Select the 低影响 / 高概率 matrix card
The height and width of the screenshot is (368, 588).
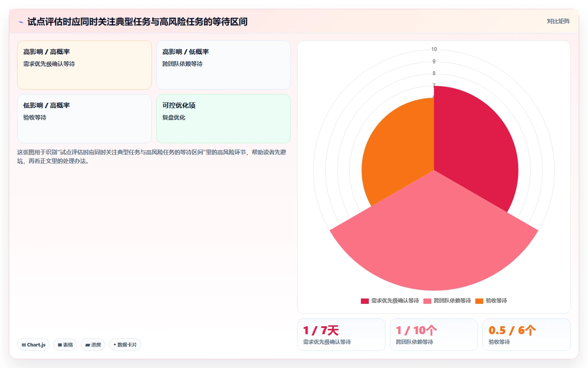tap(85, 119)
